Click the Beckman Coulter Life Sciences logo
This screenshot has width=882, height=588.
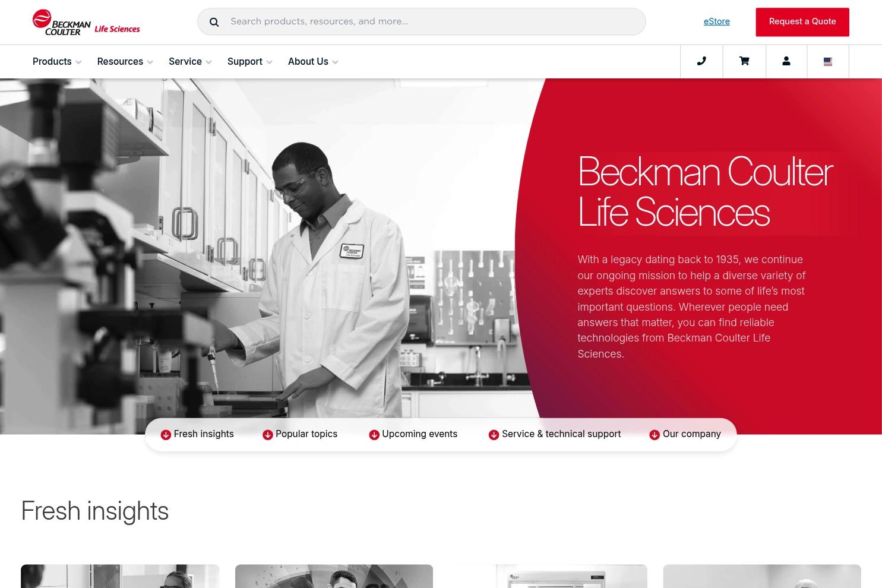coord(86,22)
